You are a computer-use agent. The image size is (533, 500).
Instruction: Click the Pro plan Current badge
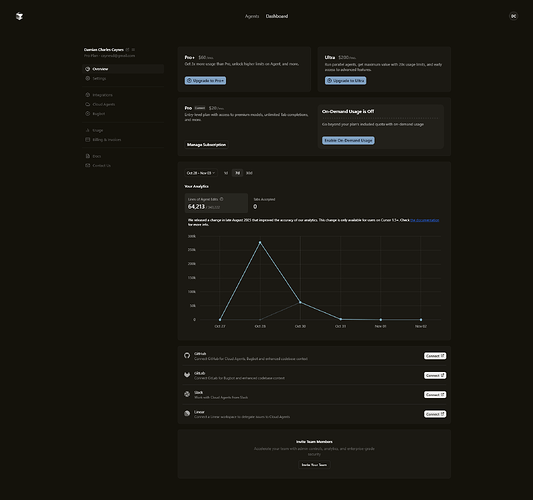click(x=200, y=108)
